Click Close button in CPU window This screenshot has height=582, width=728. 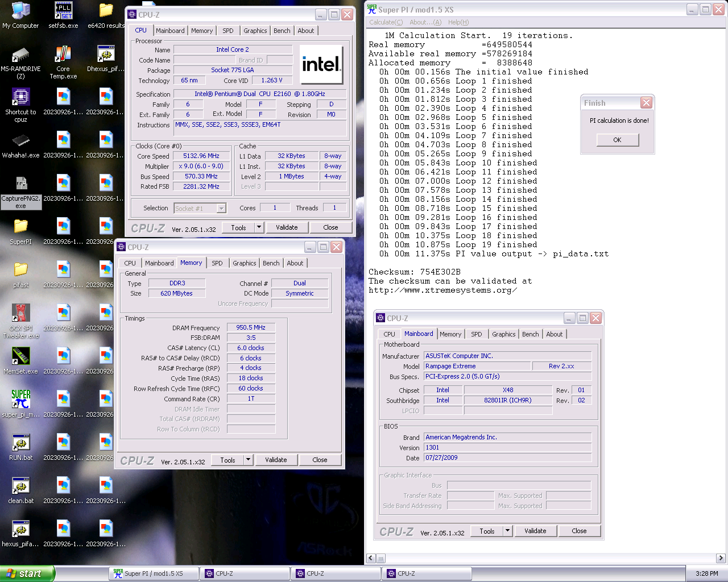point(330,227)
